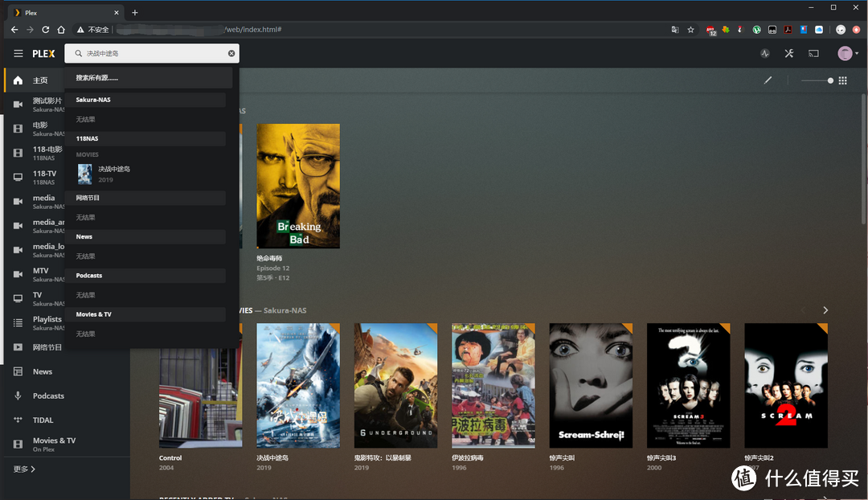Click the News header in search results

[x=145, y=236]
